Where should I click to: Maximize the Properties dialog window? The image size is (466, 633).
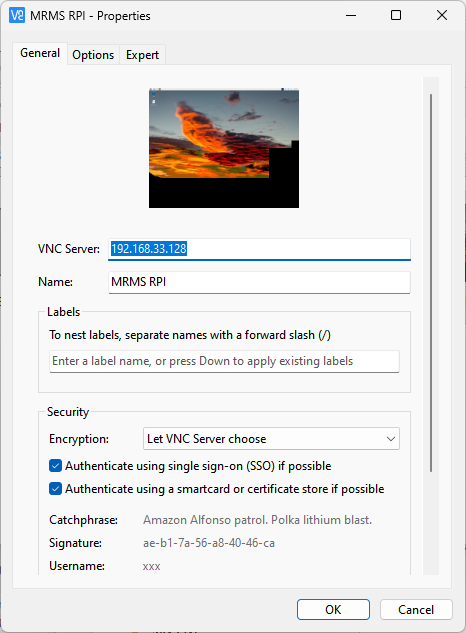click(x=396, y=15)
